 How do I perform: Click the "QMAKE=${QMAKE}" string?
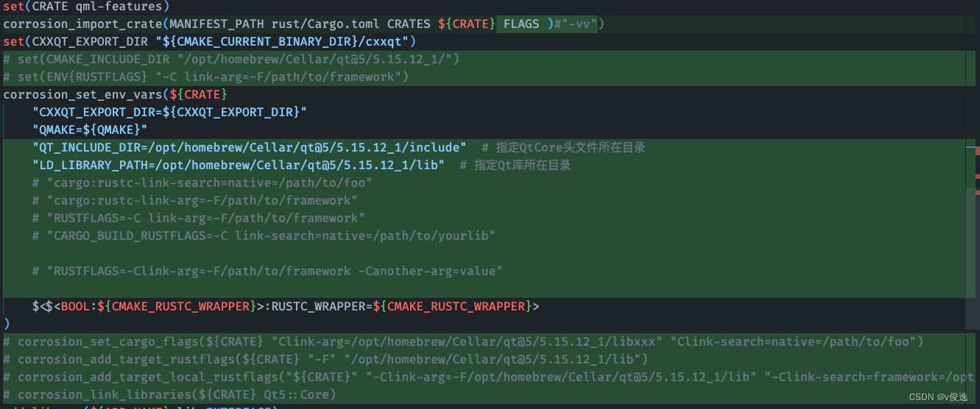90,129
